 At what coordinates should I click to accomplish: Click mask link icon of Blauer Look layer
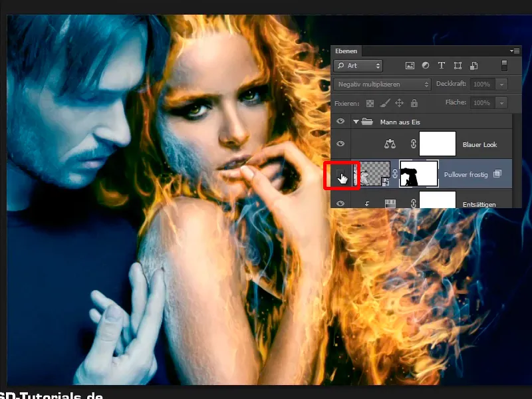point(413,144)
